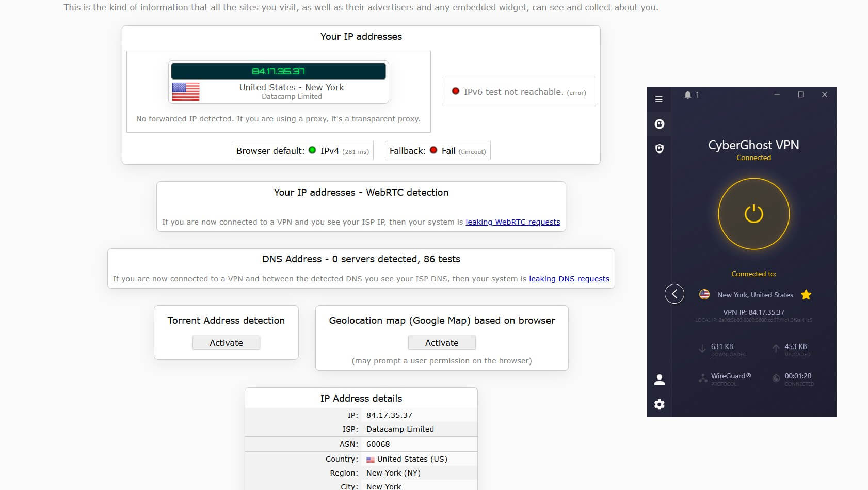The image size is (868, 490).
Task: Activate Geolocation map detection
Action: (441, 343)
